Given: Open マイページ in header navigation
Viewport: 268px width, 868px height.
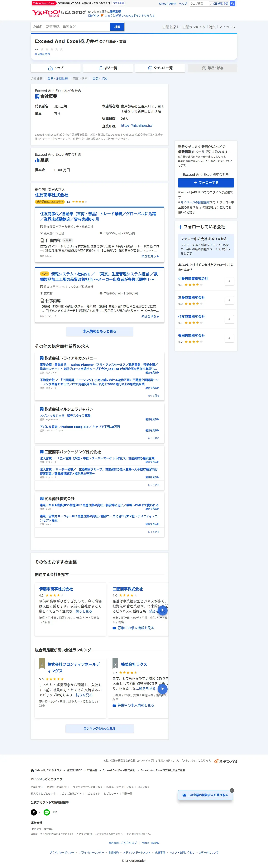Looking at the screenshot, I should click(227, 27).
